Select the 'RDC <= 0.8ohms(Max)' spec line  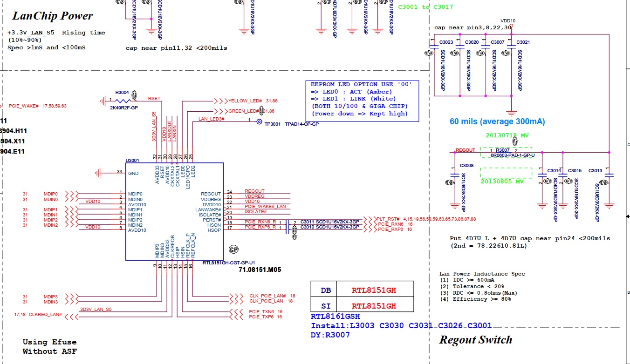pos(479,293)
